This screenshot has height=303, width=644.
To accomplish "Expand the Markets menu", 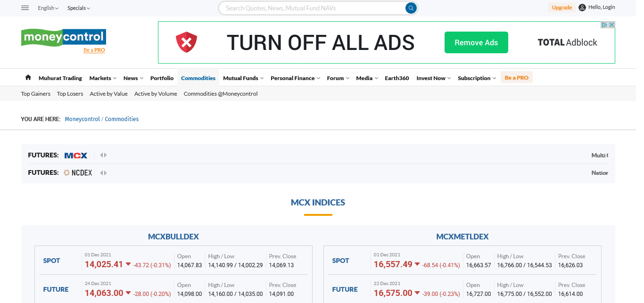I will 103,78.
